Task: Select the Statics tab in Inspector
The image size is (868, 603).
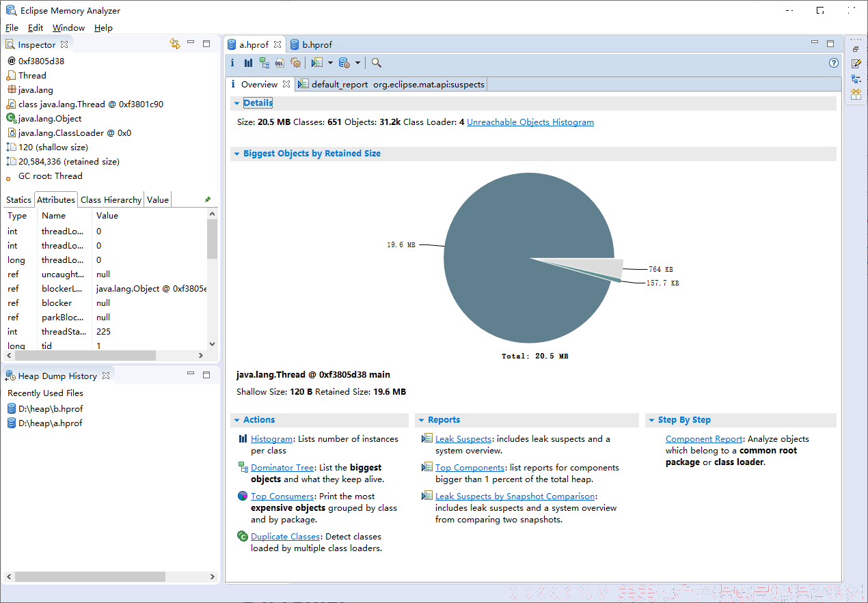Action: point(18,199)
